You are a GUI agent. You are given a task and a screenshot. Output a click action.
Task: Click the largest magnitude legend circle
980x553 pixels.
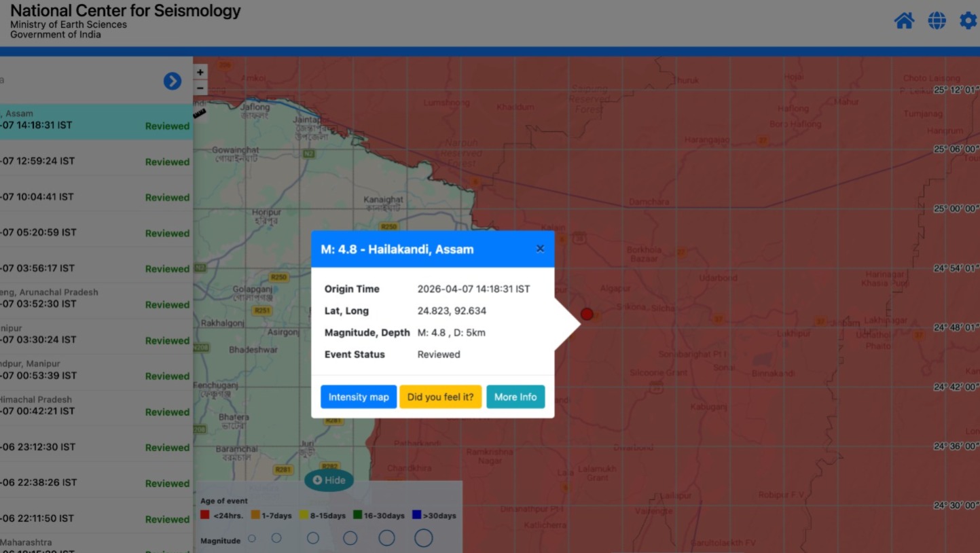click(x=423, y=538)
